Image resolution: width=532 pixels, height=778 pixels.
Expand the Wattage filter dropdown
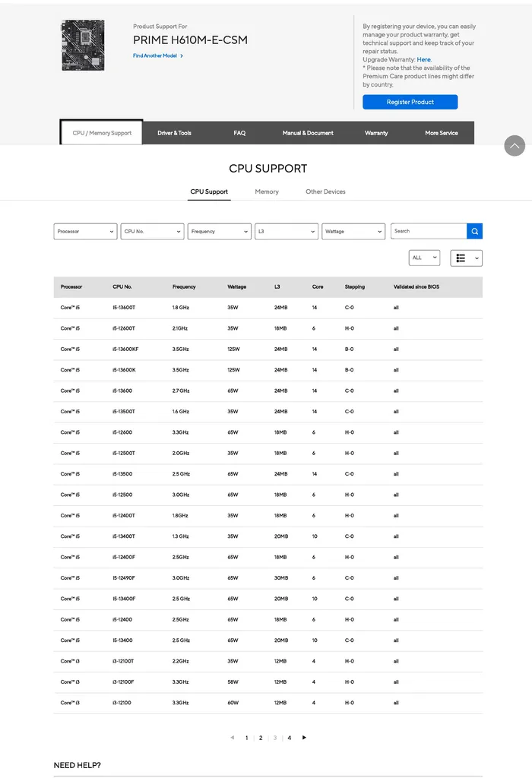pyautogui.click(x=353, y=232)
